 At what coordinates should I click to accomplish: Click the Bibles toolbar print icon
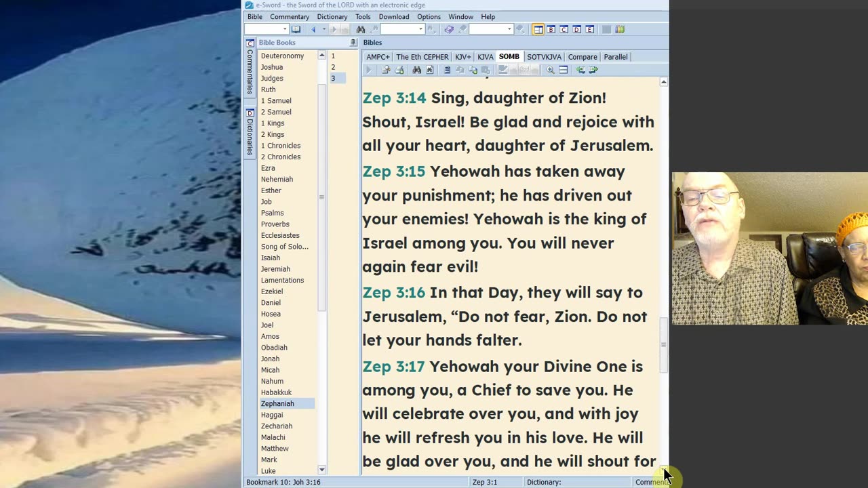(399, 70)
